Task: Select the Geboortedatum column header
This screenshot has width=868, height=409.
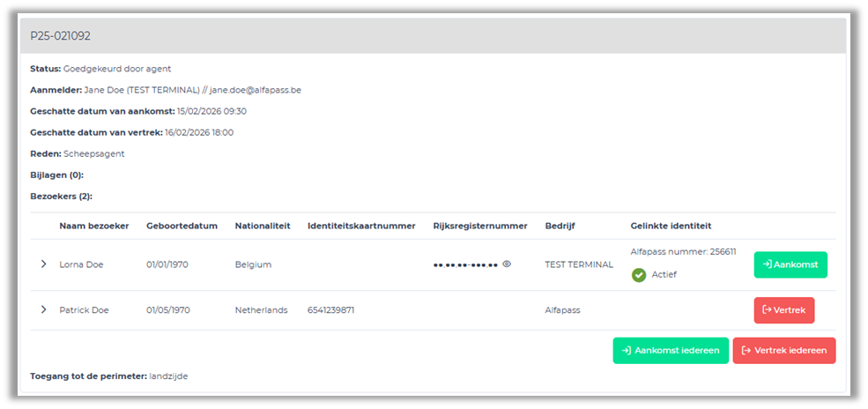Action: pos(182,226)
